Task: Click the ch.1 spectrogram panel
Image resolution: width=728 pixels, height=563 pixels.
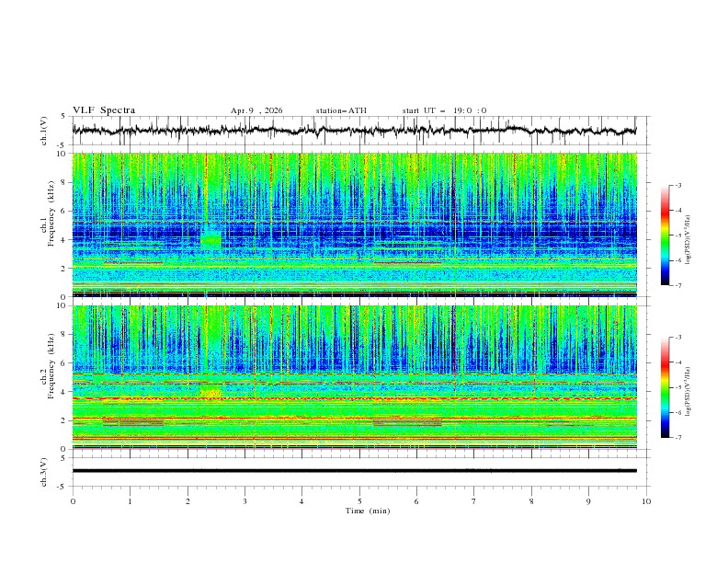Action: click(x=354, y=224)
